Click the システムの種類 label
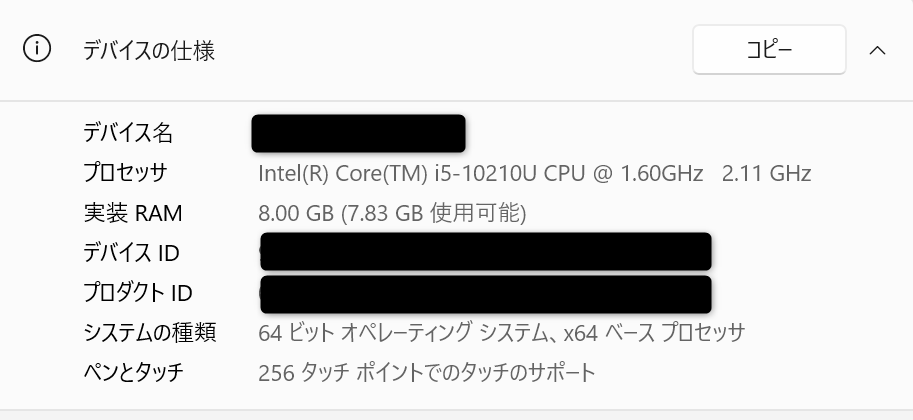This screenshot has width=913, height=420. pyautogui.click(x=150, y=333)
